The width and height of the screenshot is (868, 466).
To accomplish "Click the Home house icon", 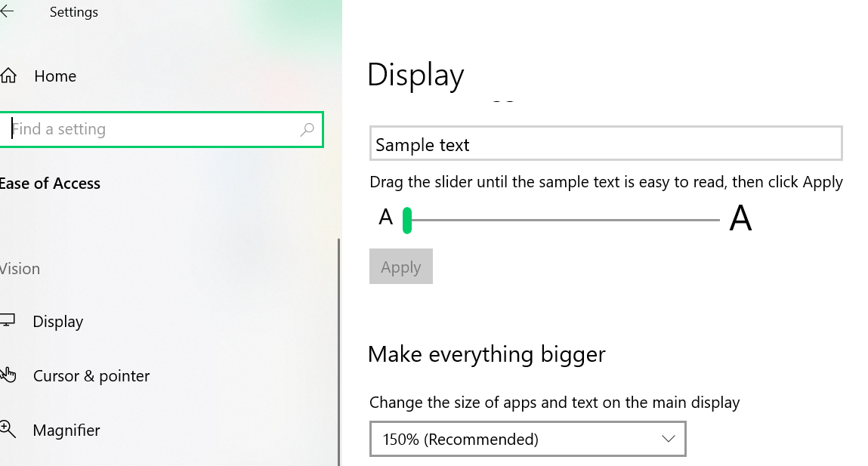I will 8,76.
